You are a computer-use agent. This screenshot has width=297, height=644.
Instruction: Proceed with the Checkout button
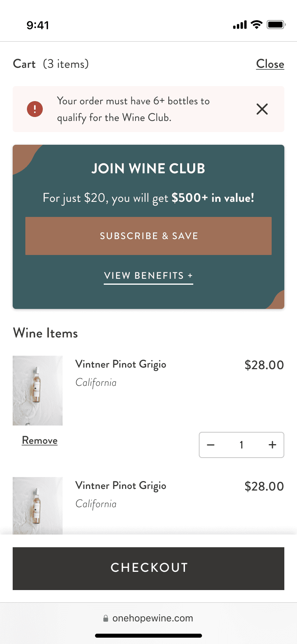pyautogui.click(x=148, y=568)
